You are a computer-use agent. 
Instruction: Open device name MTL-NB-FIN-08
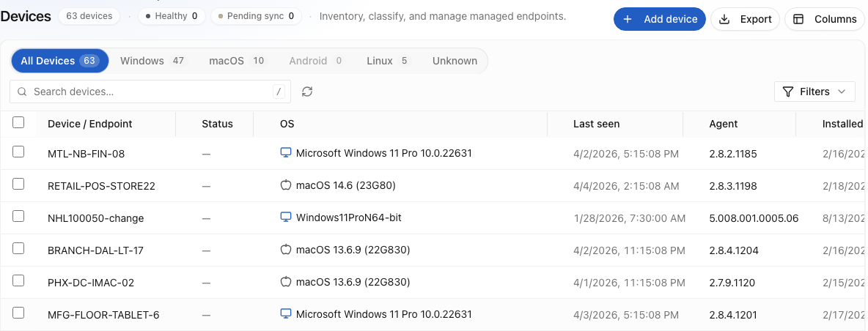tap(87, 154)
